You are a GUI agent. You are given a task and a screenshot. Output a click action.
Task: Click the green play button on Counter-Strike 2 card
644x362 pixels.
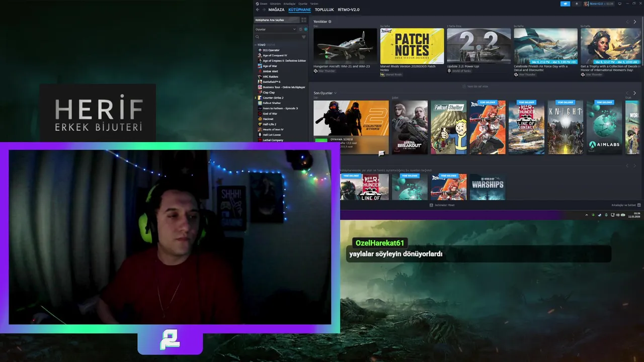coord(320,140)
